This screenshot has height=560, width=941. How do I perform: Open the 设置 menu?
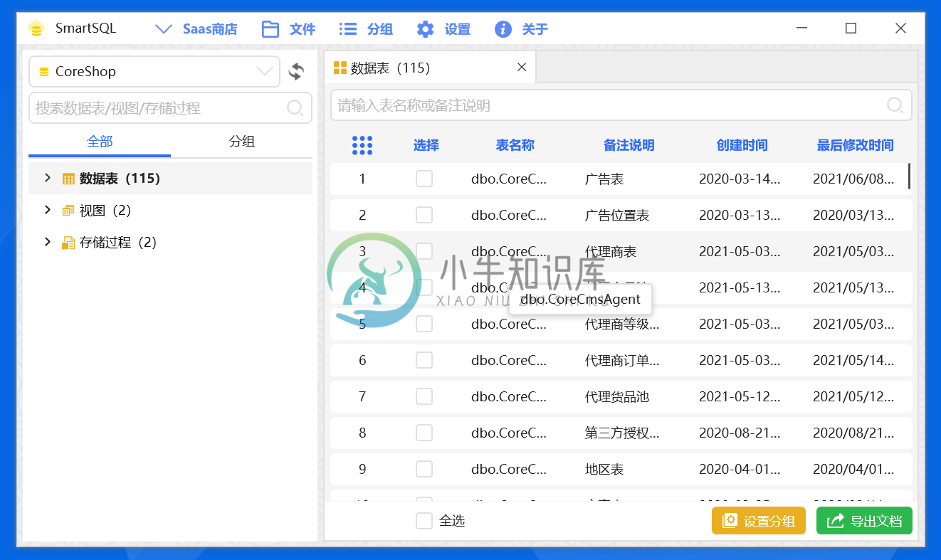443,29
